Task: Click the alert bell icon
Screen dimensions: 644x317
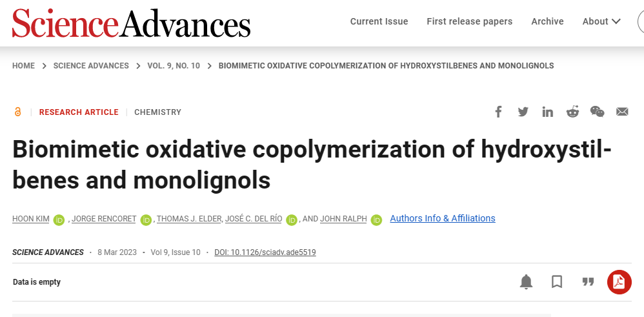Action: tap(526, 282)
